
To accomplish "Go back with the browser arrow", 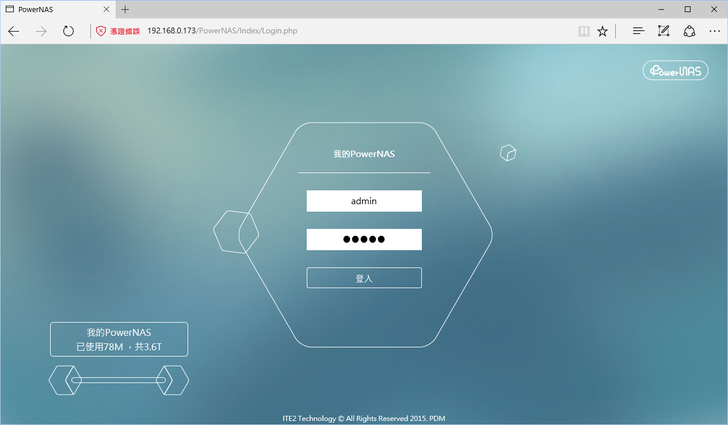I will [14, 31].
